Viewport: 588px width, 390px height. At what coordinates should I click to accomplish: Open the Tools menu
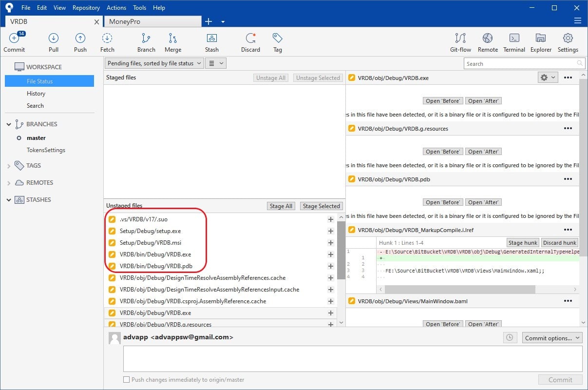[140, 8]
